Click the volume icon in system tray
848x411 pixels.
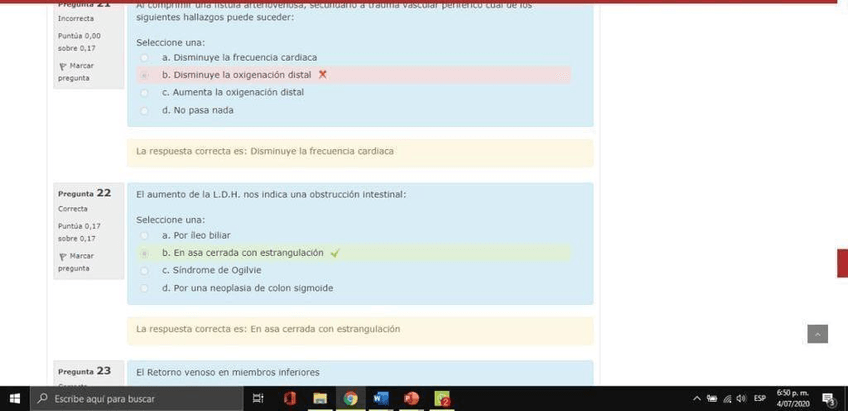[740, 399]
